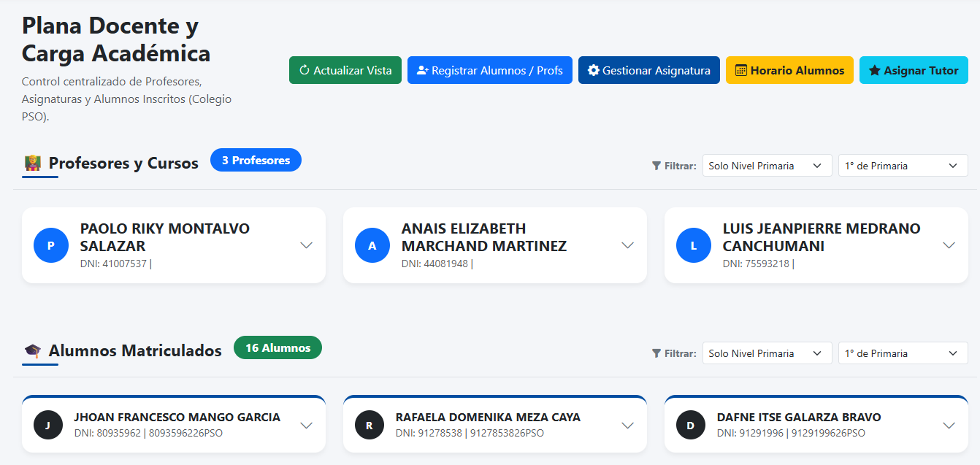The width and height of the screenshot is (980, 465).
Task: Click the blue avatar A of Anais Marchand
Action: (372, 245)
